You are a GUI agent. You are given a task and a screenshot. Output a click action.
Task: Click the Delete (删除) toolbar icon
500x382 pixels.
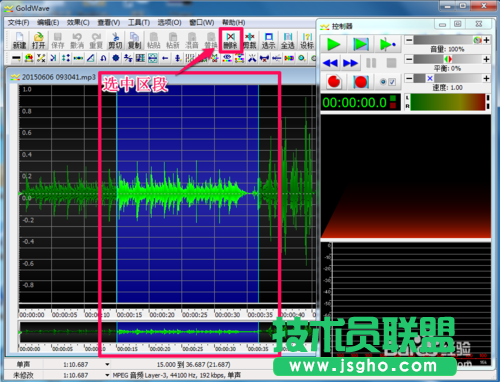click(x=230, y=40)
